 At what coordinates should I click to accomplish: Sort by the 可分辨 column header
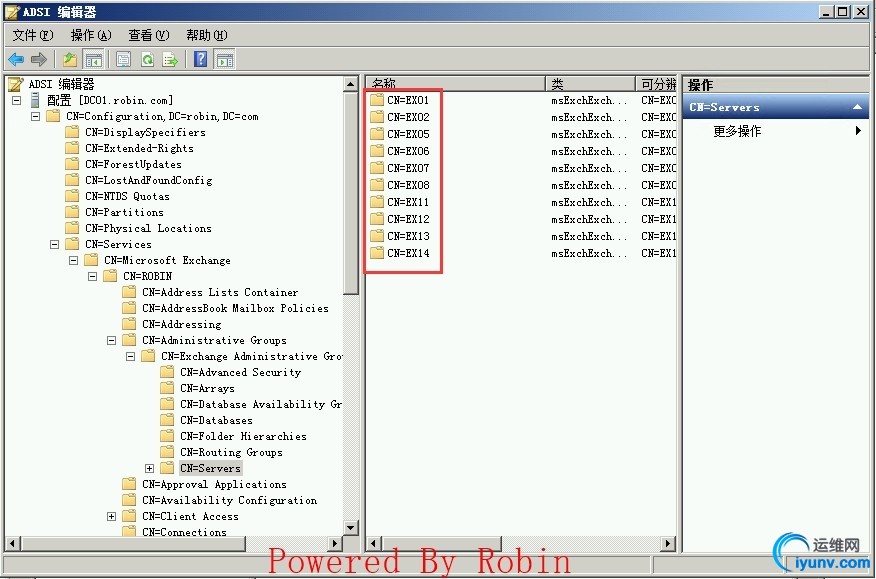(656, 84)
